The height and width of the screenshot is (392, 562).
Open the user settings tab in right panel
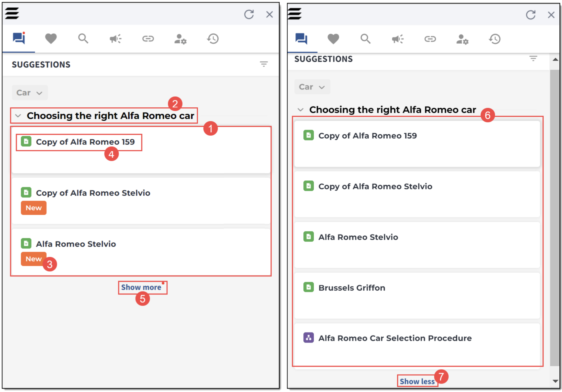click(462, 39)
